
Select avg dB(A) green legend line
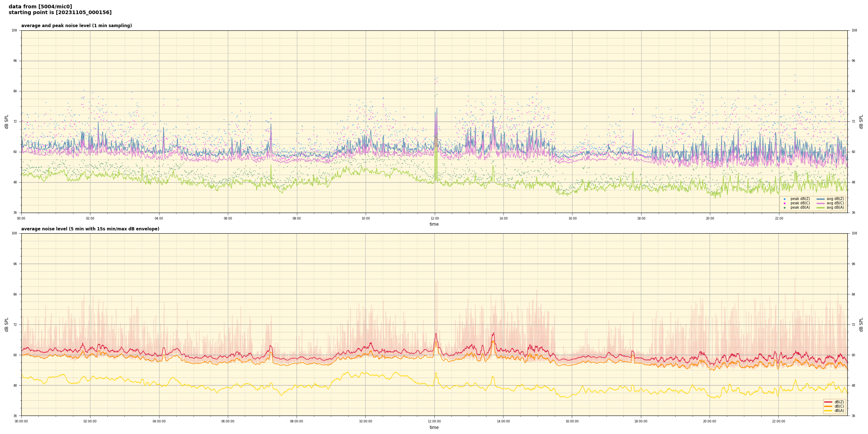821,208
